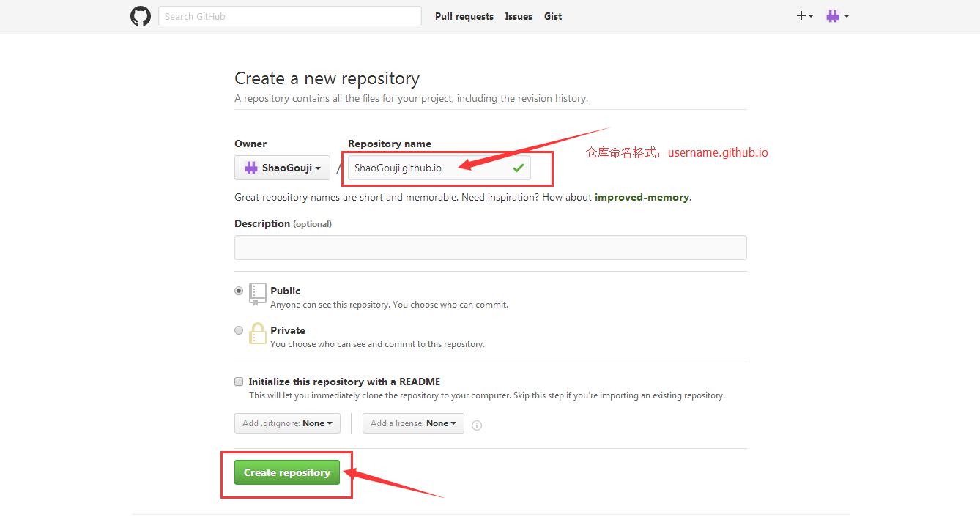980x517 pixels.
Task: Click the license info icon
Action: [477, 425]
